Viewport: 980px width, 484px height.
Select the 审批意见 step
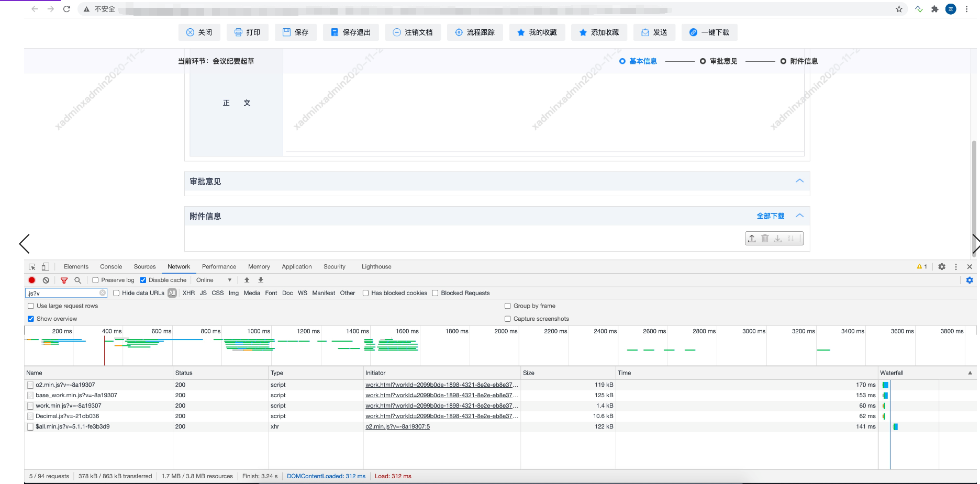[x=718, y=61]
